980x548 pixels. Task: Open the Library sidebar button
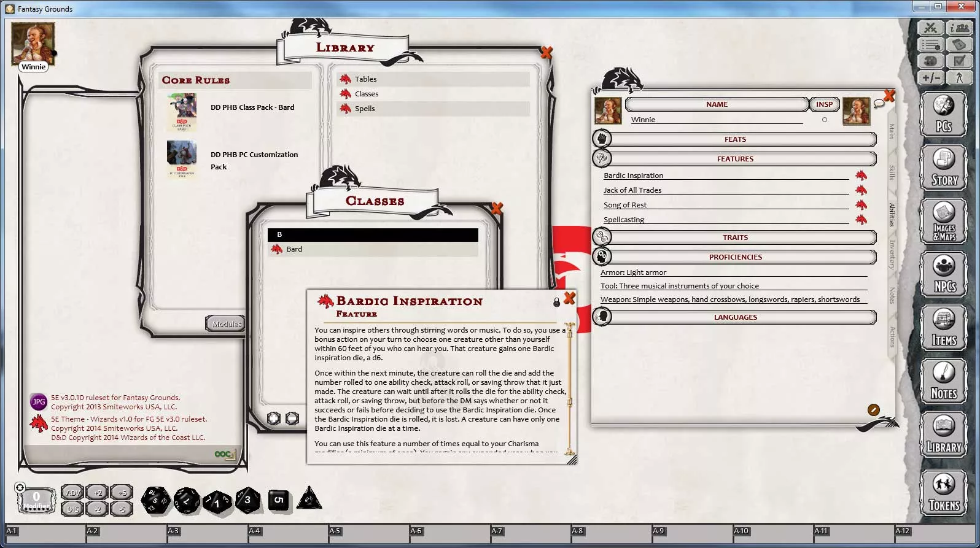[944, 435]
